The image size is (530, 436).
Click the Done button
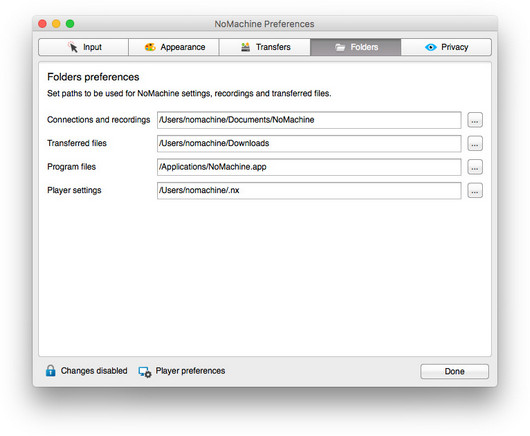(x=454, y=371)
